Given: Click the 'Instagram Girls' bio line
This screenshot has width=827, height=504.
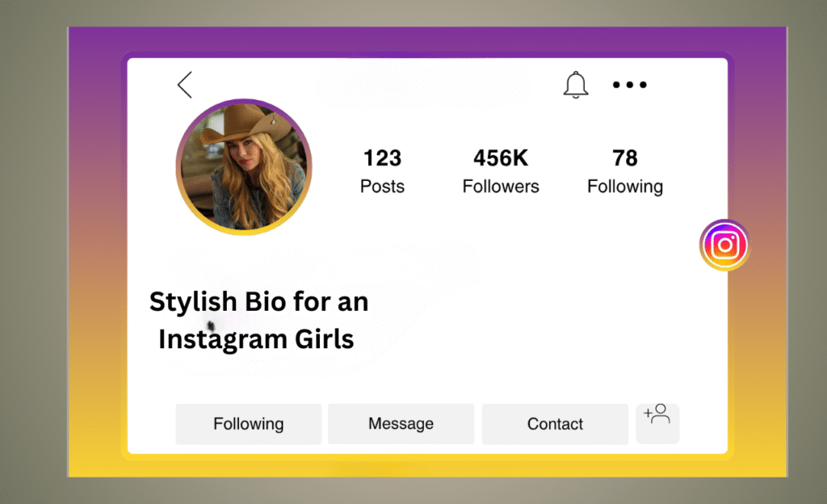Looking at the screenshot, I should (x=255, y=338).
